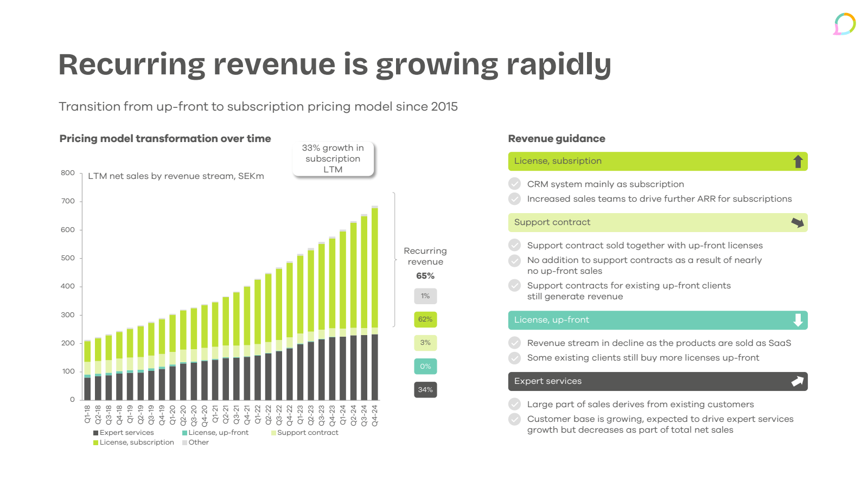The width and height of the screenshot is (868, 488).
Task: Click check icon beside Support contracts for existing clients
Action: coord(515,285)
